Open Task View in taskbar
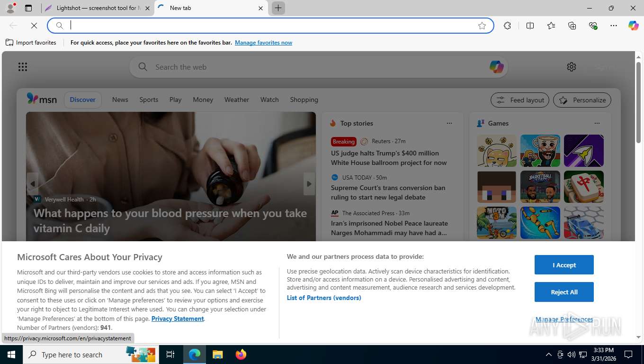Screen dimensions: 644x364 click(170, 355)
